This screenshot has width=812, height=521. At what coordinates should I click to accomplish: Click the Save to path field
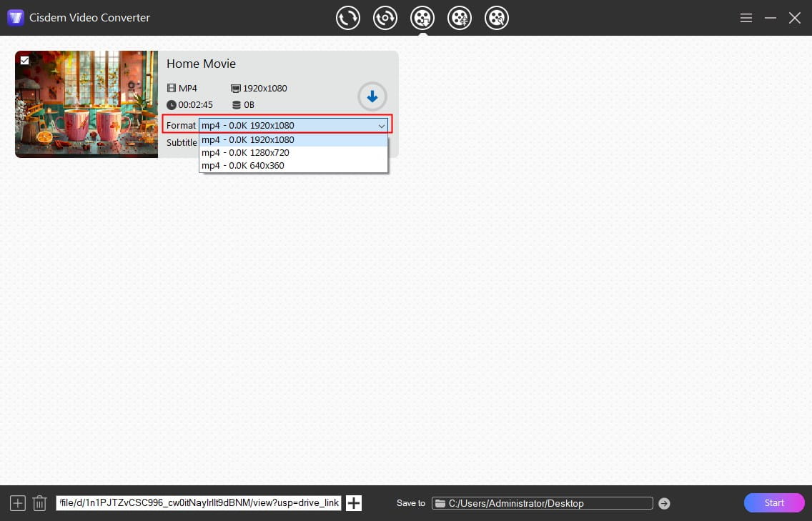tap(543, 503)
